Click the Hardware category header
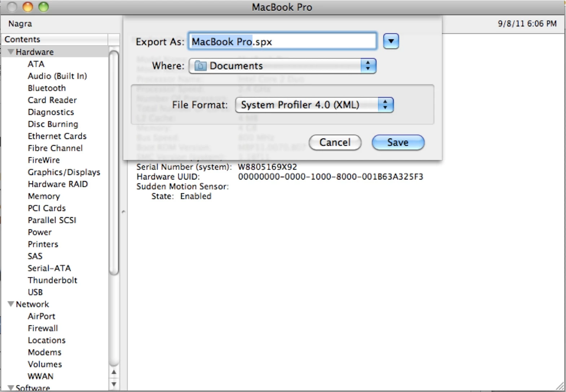This screenshot has height=392, width=566. [x=35, y=52]
